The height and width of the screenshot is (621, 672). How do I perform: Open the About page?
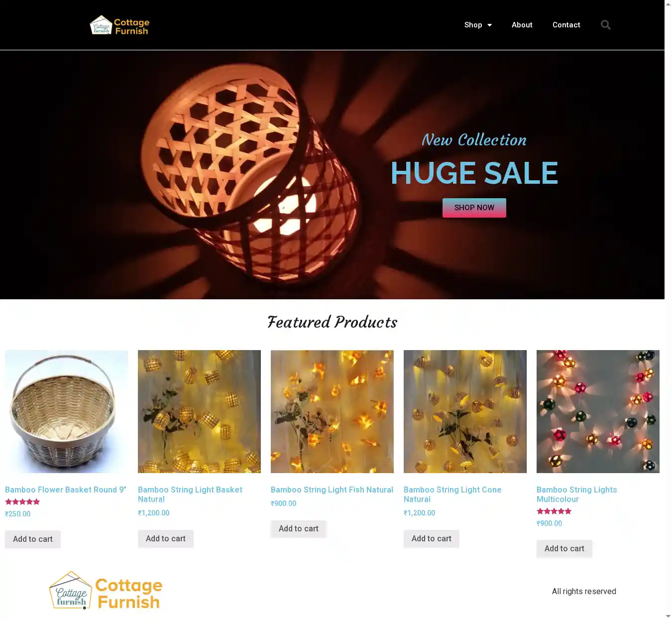[x=522, y=25]
